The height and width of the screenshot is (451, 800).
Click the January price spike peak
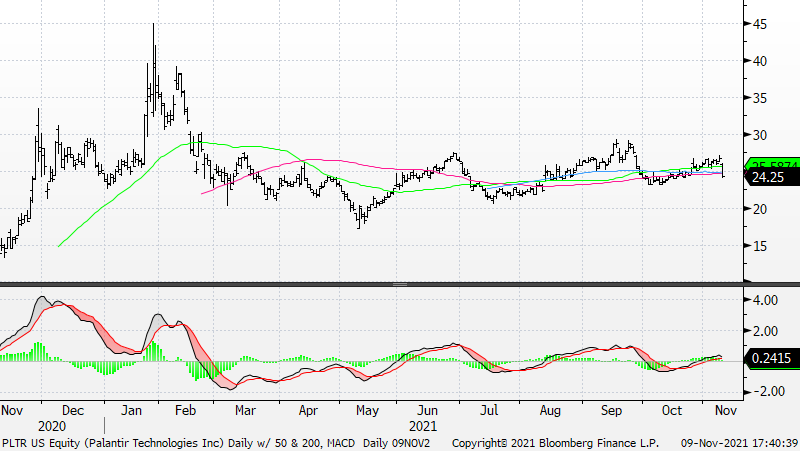tap(154, 26)
